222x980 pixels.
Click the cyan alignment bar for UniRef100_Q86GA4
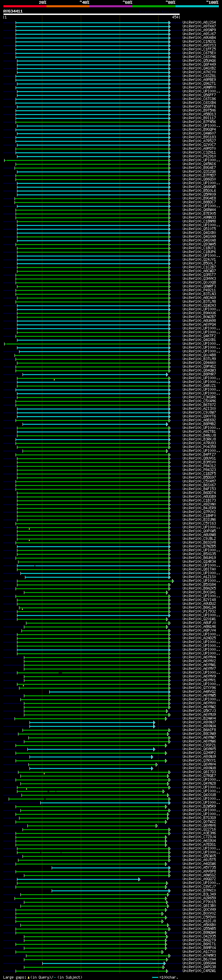click(x=104, y=963)
